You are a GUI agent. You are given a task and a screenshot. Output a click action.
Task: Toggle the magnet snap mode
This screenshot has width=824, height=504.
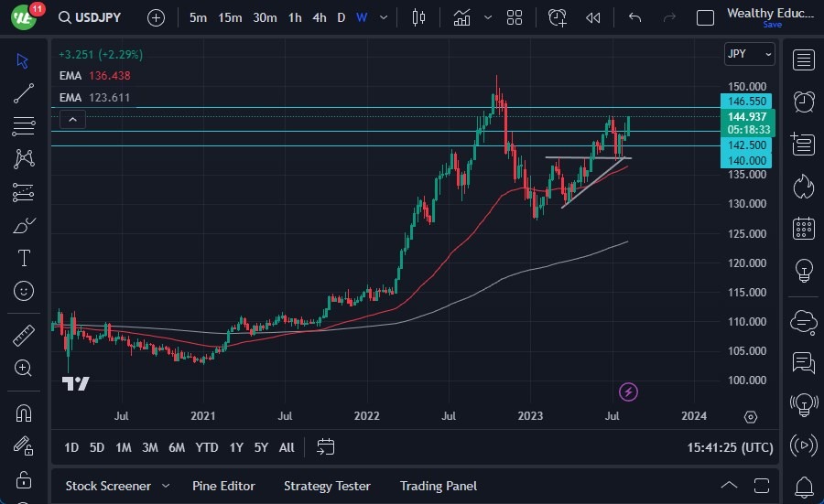click(x=24, y=413)
